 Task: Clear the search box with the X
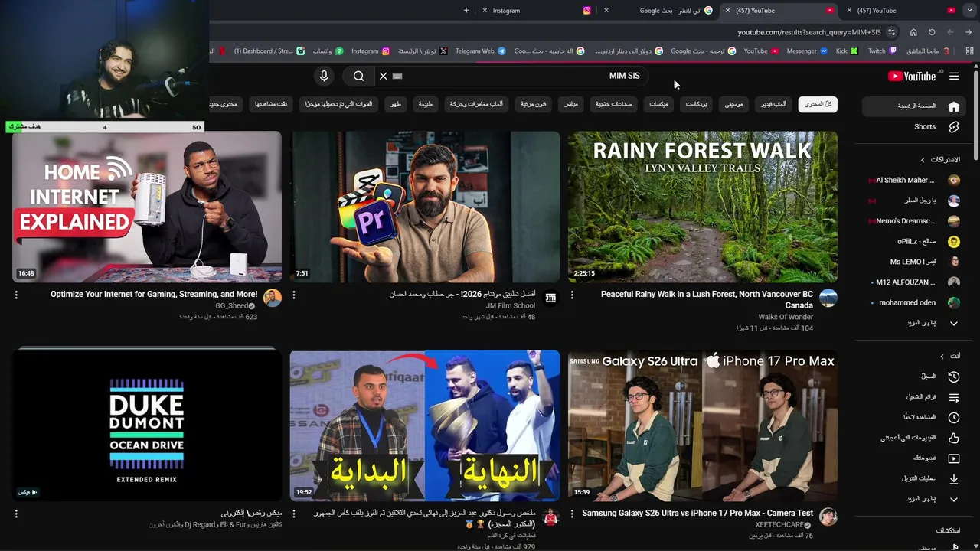383,76
